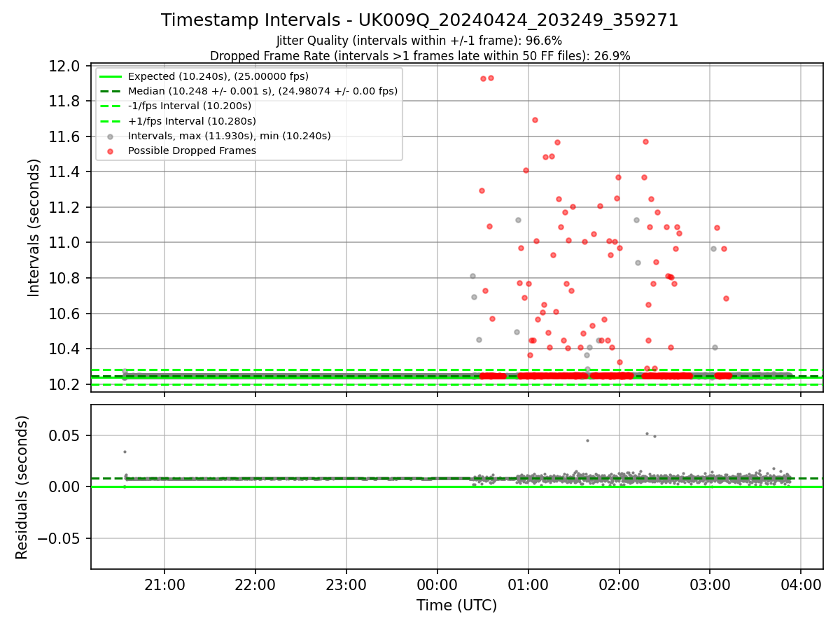Click the "11.4" y-axis tick label
The image size is (840, 630).
click(x=66, y=172)
